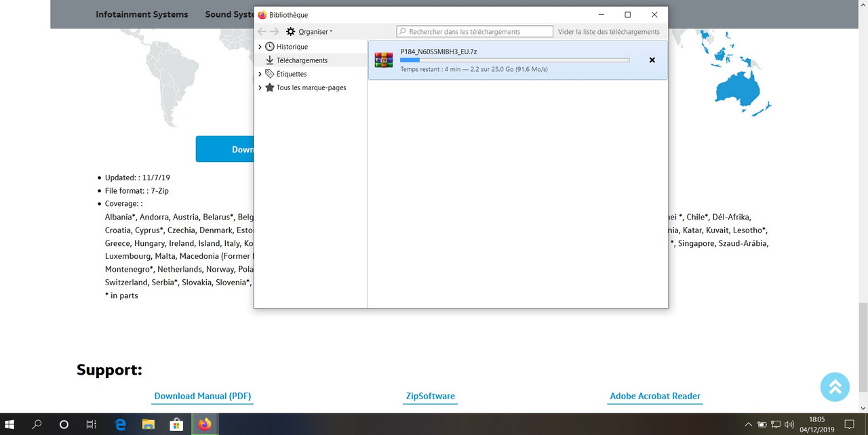Click the 'Support:' heading

point(110,370)
